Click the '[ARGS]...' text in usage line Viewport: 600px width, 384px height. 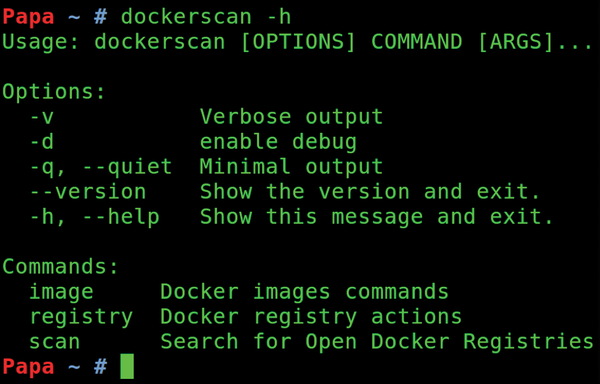click(536, 42)
